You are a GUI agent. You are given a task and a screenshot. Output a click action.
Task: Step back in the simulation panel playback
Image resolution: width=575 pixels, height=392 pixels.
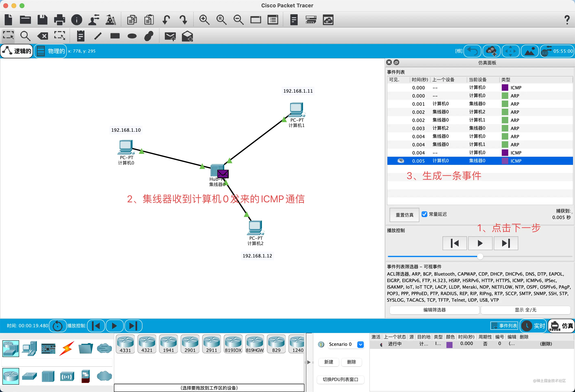pyautogui.click(x=455, y=243)
